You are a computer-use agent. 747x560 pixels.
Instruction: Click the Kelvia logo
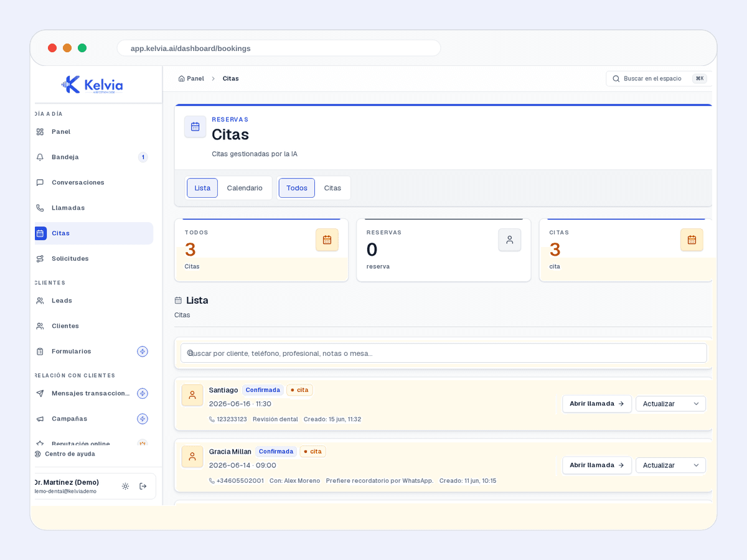92,85
